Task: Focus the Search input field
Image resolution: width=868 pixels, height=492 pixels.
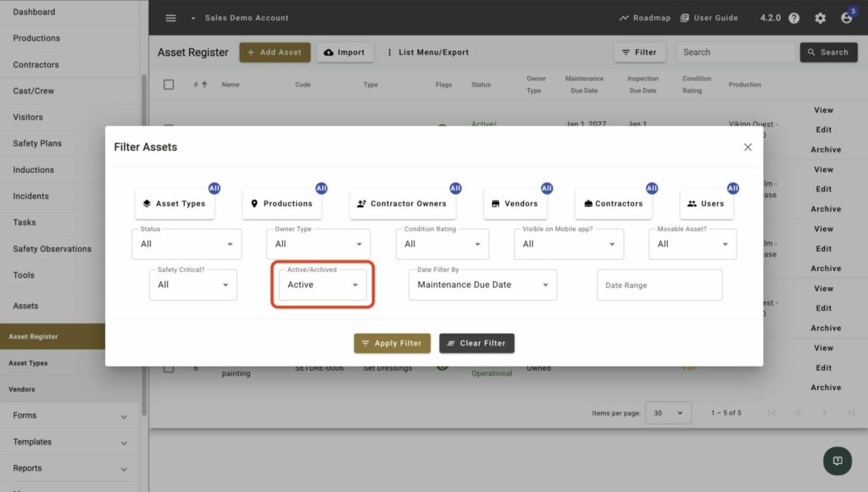Action: [x=736, y=53]
